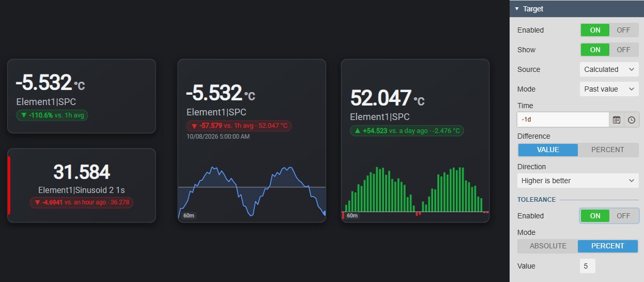Open the calendar picker for Time
The height and width of the screenshot is (282, 644).
616,120
